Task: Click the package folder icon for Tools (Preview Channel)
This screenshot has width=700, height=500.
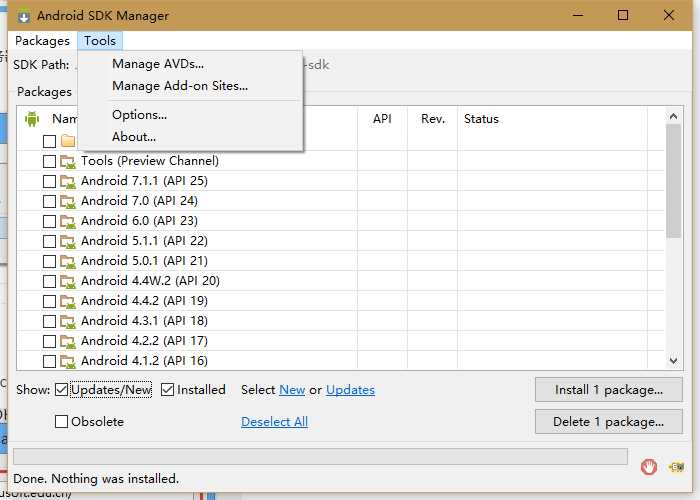Action: [68, 162]
